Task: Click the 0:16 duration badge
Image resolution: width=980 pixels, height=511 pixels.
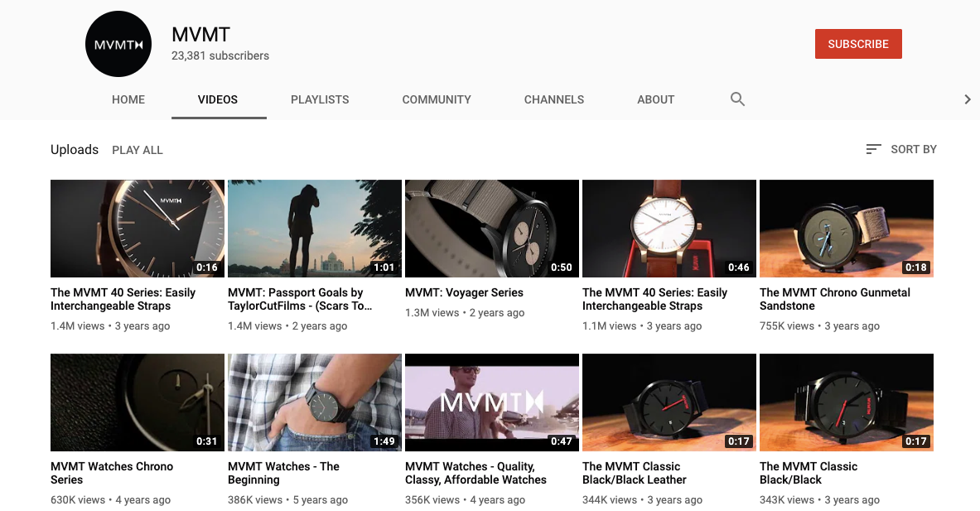Action: (207, 268)
